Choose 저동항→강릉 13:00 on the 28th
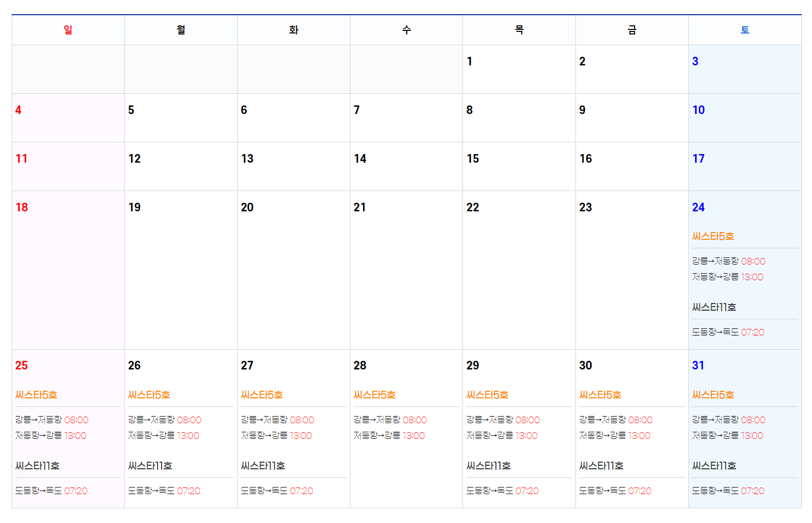This screenshot has height=523, width=812. [389, 435]
